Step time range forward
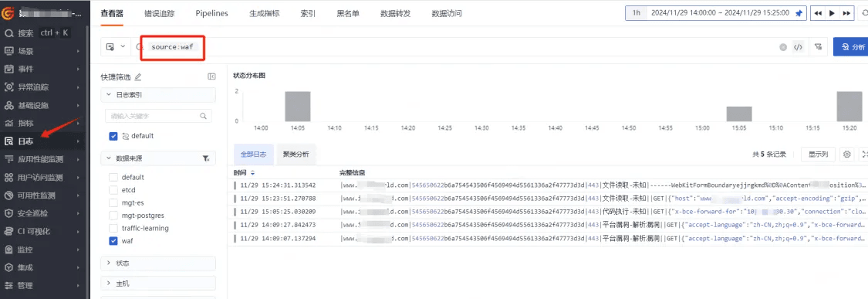 coord(846,13)
